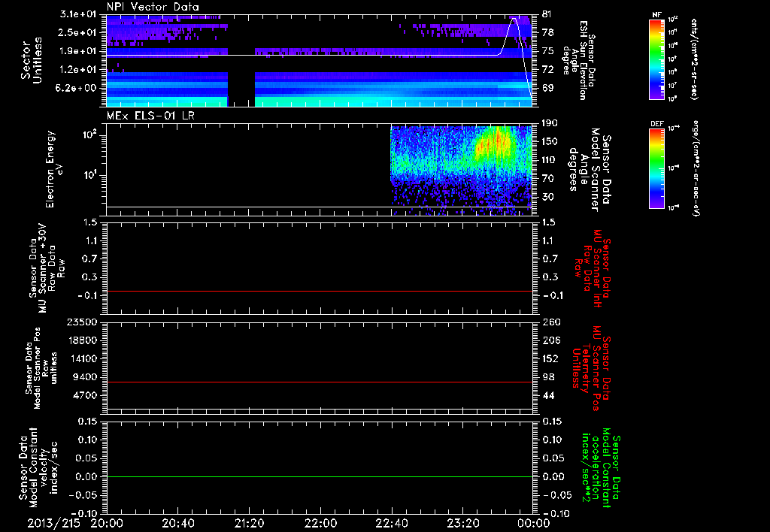This screenshot has height=532, width=770.
Task: Click the "MU Scanner +30V" axis title
Action: pos(47,268)
